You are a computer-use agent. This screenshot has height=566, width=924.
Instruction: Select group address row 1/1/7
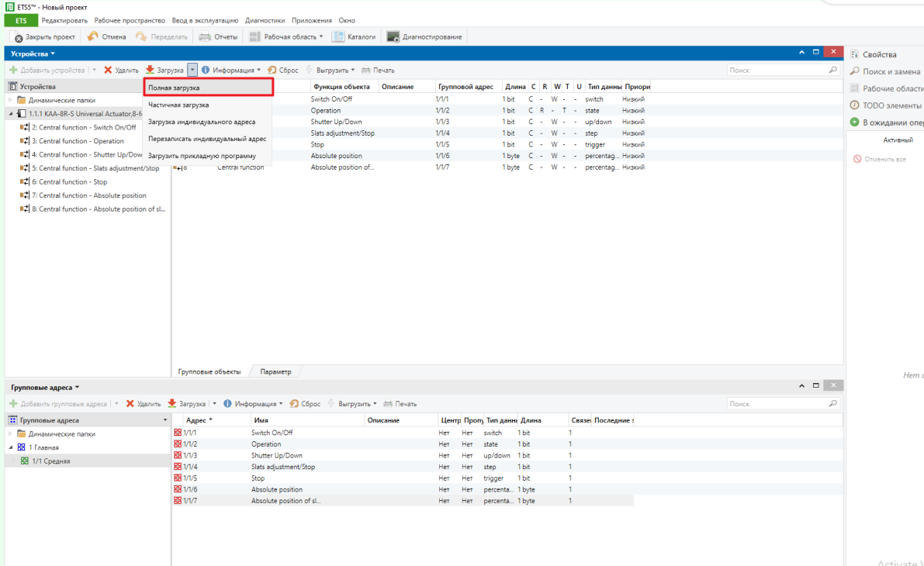pyautogui.click(x=403, y=501)
